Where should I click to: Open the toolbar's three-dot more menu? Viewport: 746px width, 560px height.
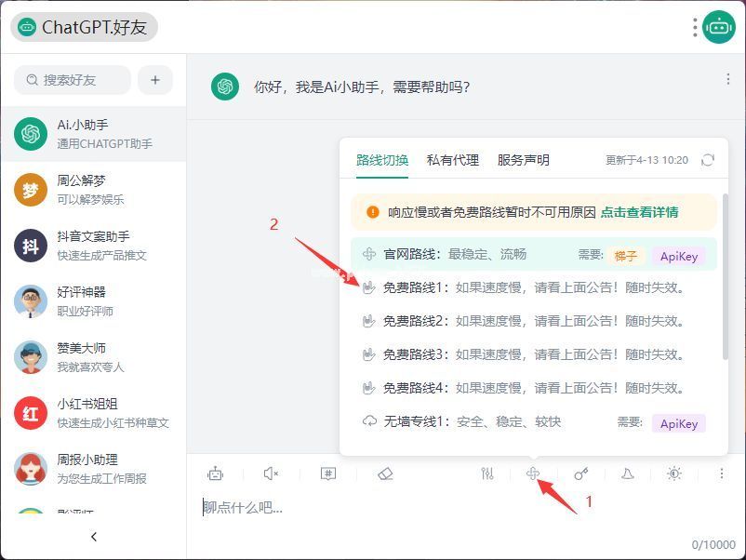[x=721, y=473]
